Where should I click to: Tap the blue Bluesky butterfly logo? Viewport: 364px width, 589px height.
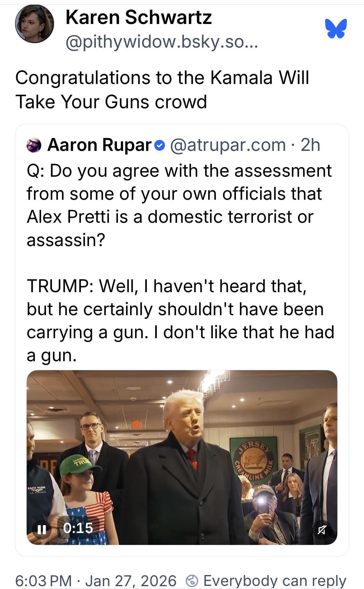[336, 28]
